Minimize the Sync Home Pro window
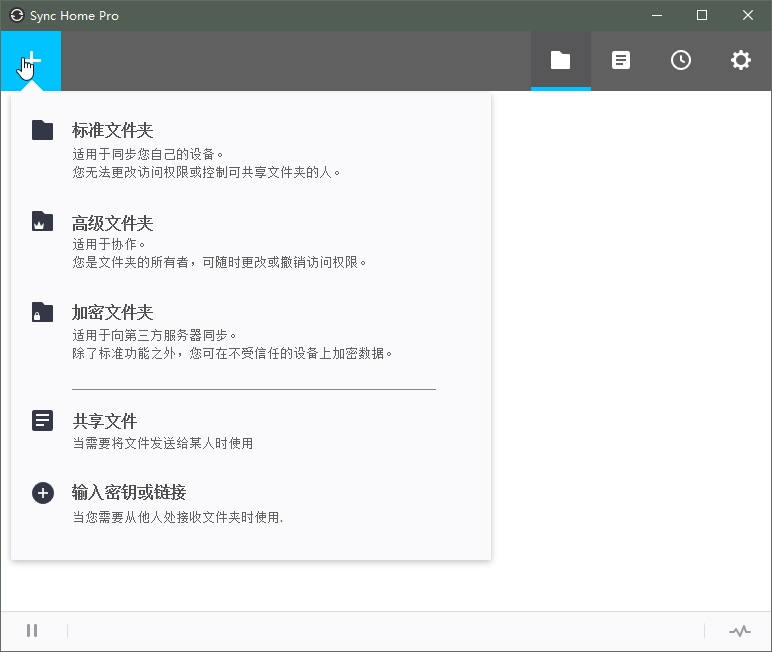 [657, 15]
